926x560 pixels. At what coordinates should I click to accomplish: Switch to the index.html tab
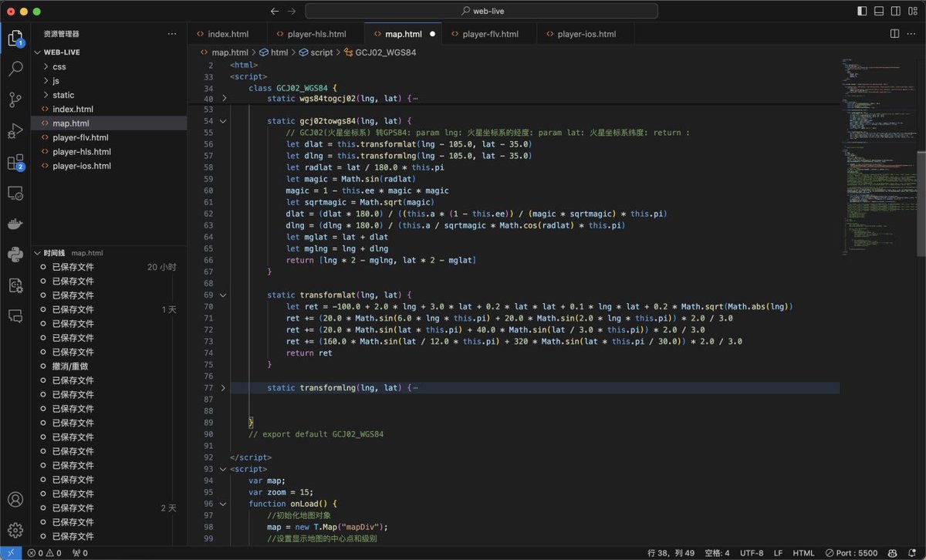[228, 34]
